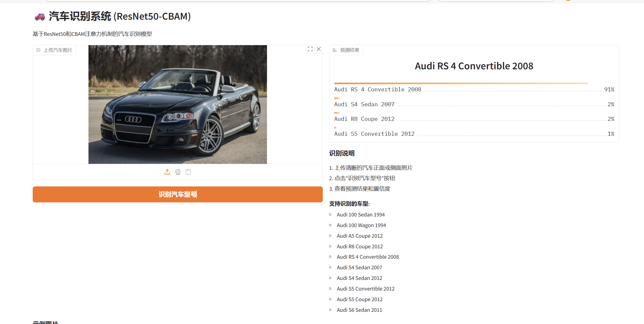Click the image icon beside 上传汽车图片
The height and width of the screenshot is (324, 644).
(x=39, y=50)
